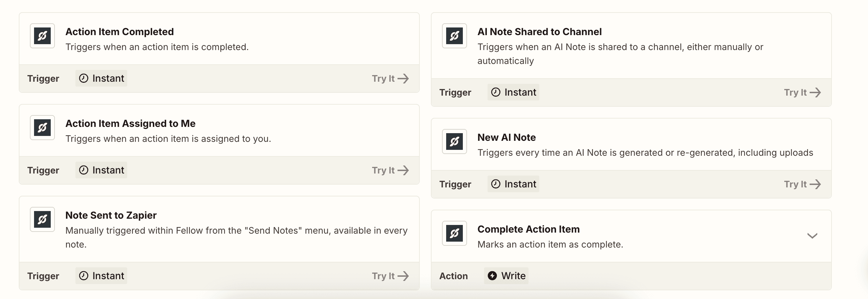Screen dimensions: 868x299
Task: Click the Trigger label under AI Note Shared to Channel
Action: pos(455,92)
